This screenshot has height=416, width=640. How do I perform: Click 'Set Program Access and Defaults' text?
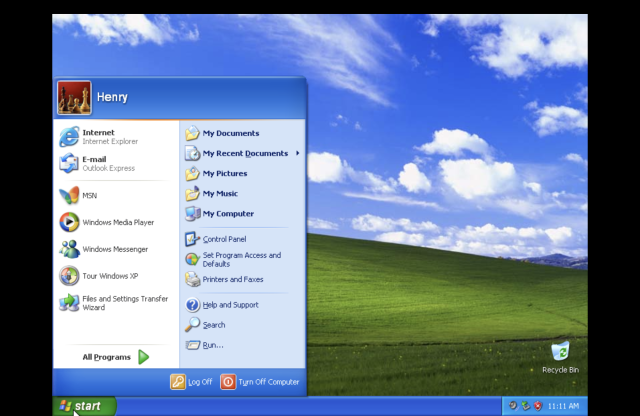point(242,259)
